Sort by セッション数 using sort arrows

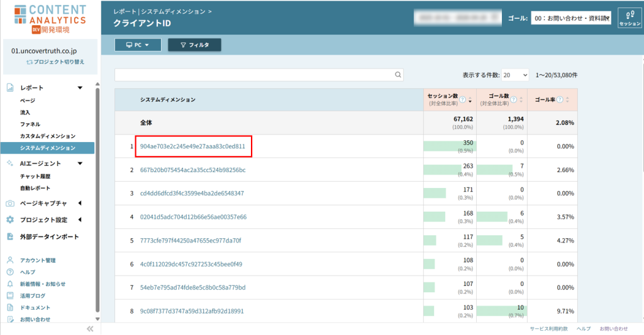point(470,100)
